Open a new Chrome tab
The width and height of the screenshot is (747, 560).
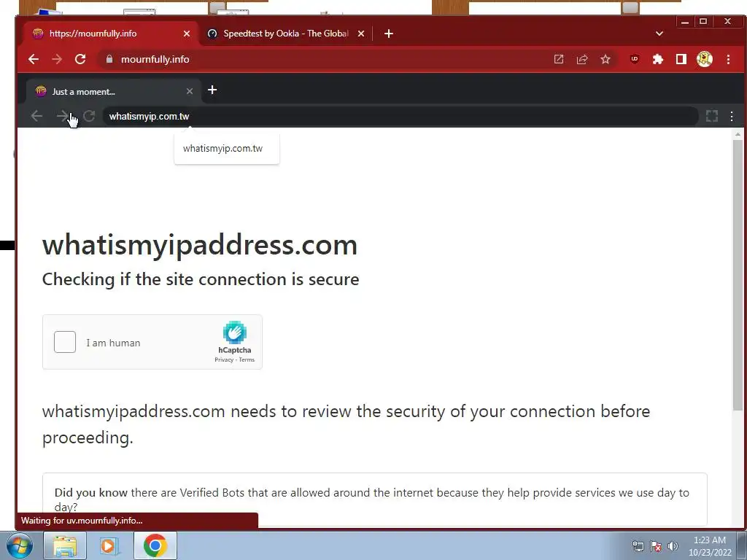tap(389, 34)
